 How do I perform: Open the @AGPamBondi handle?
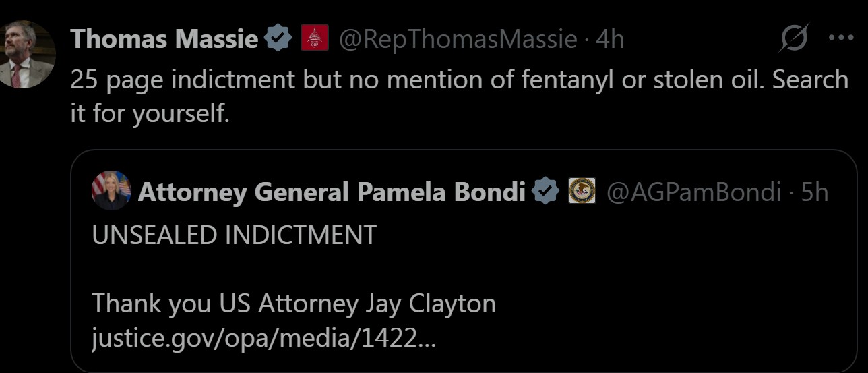click(693, 193)
